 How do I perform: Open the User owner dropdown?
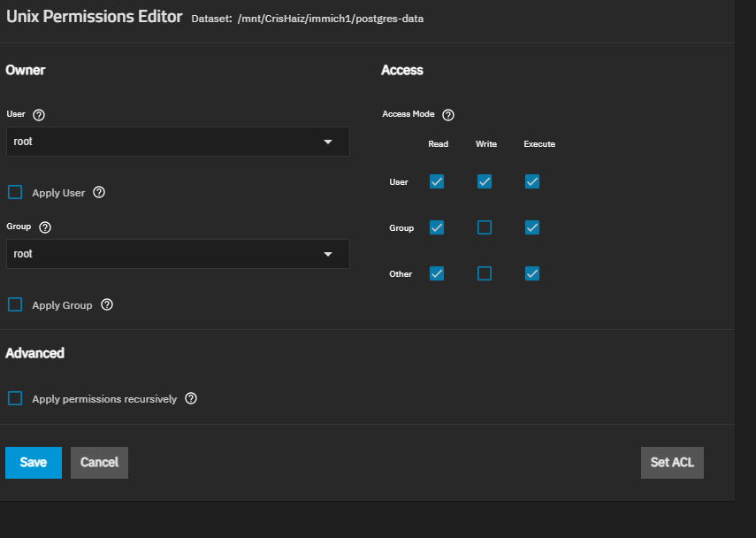[x=177, y=142]
